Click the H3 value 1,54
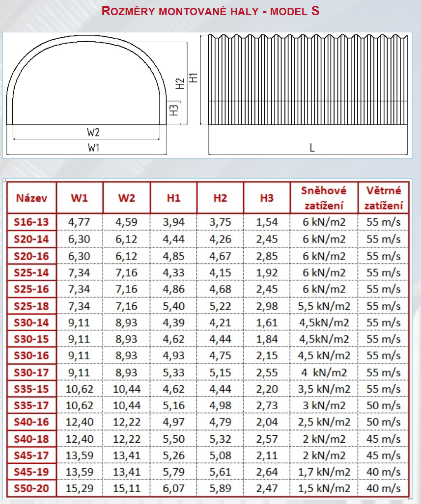421x504 pixels. coord(267,222)
